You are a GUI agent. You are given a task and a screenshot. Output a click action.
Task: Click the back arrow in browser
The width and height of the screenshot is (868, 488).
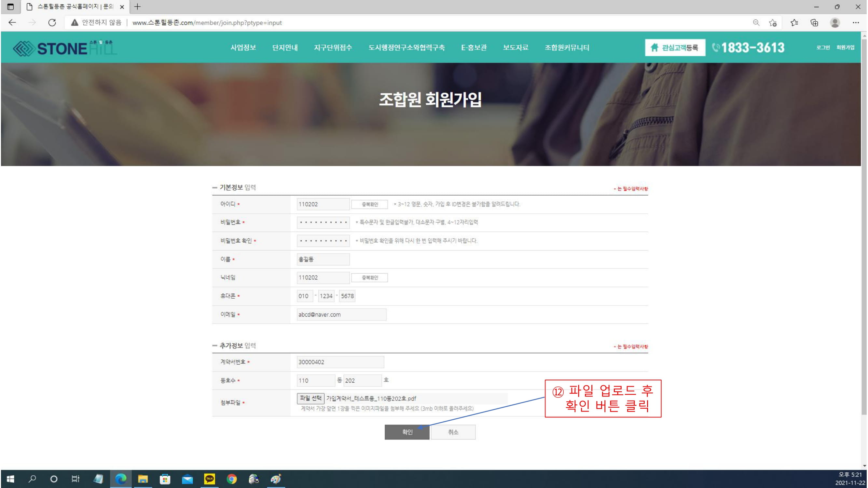12,22
